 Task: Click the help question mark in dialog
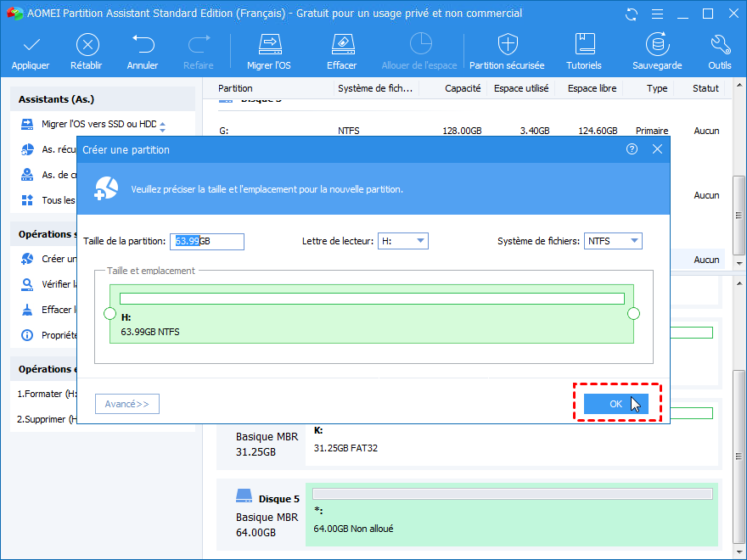pos(632,149)
